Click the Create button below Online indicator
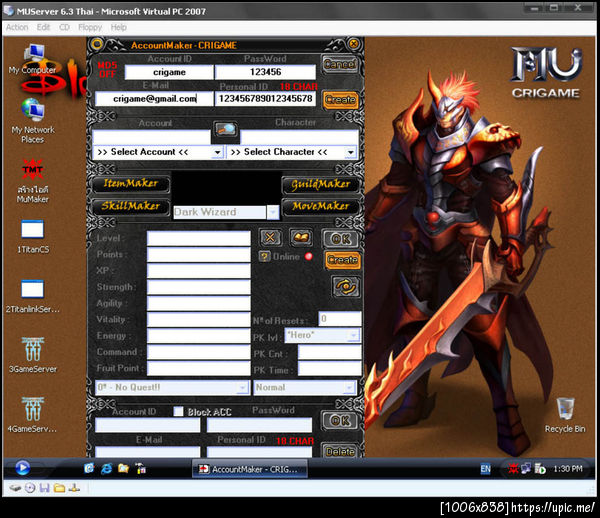 (x=342, y=260)
